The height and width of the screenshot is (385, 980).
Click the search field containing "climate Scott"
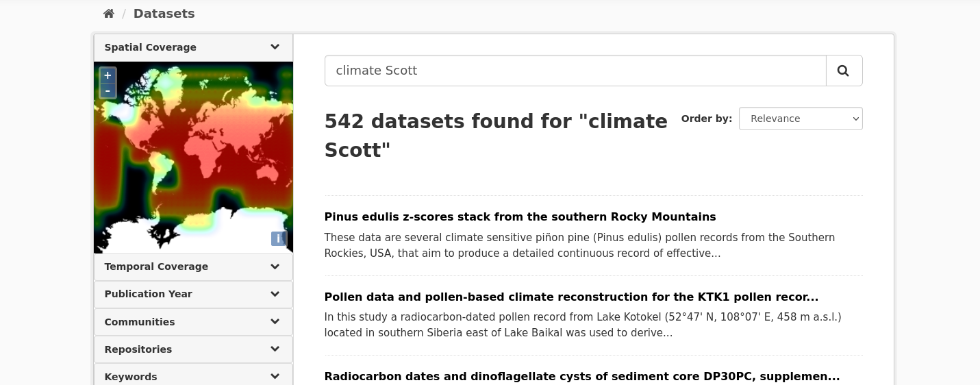[x=575, y=71]
